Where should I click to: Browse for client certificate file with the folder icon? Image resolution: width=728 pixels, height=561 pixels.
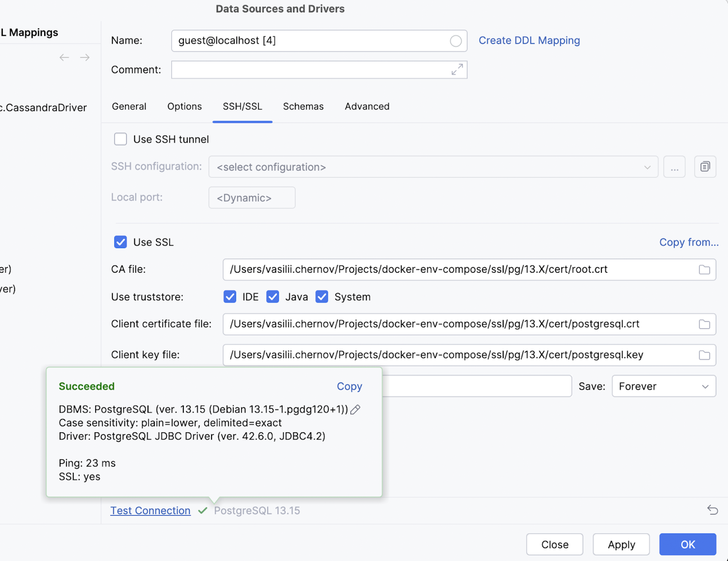pos(704,324)
